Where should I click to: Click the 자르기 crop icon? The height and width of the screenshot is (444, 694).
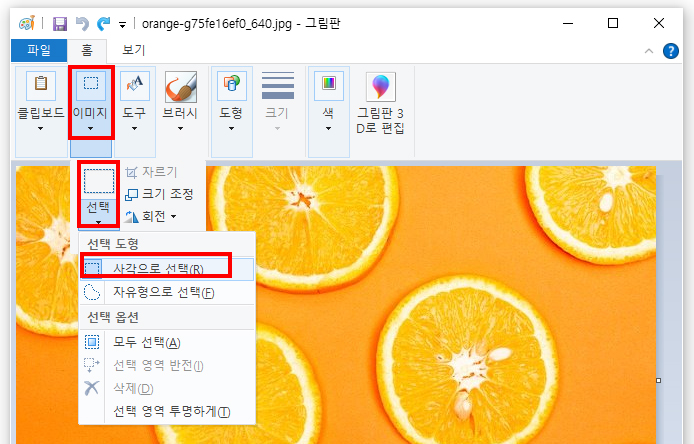[x=131, y=172]
